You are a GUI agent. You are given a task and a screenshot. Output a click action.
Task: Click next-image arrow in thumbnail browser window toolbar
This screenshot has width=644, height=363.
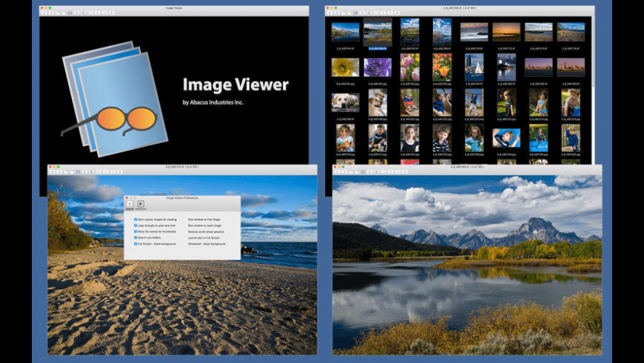tap(336, 13)
